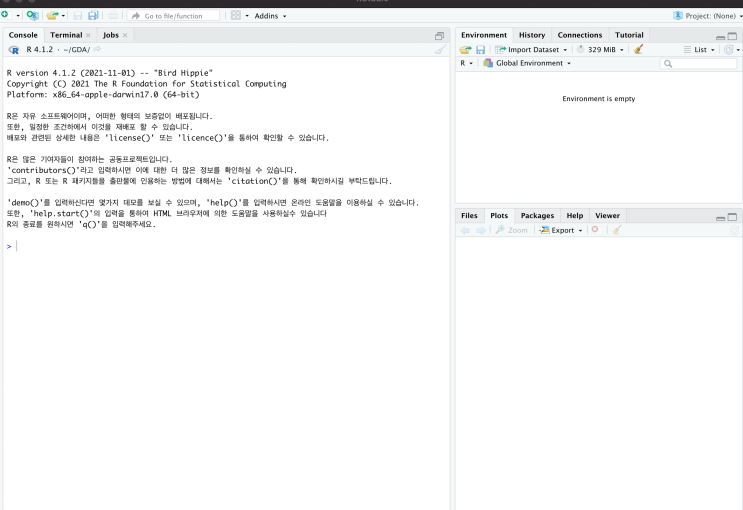Image resolution: width=743 pixels, height=510 pixels.
Task: Close the Jobs tab
Action: click(125, 35)
